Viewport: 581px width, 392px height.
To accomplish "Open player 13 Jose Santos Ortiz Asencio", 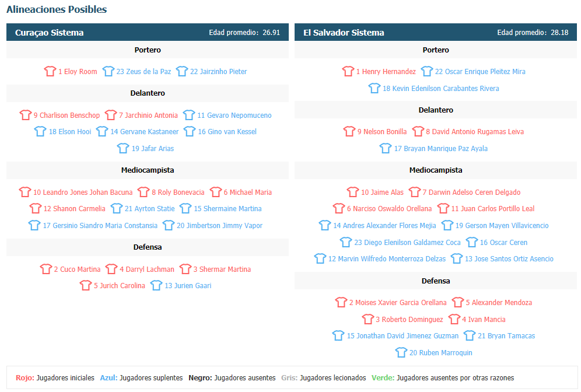I will click(509, 259).
